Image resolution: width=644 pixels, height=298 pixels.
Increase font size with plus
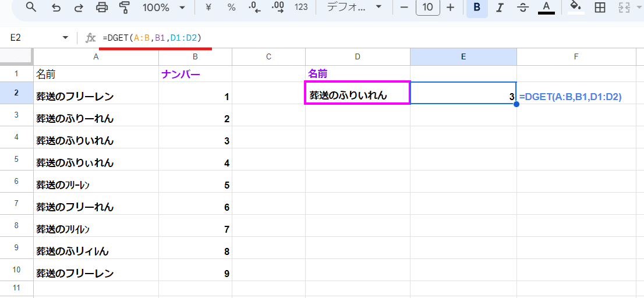click(451, 7)
